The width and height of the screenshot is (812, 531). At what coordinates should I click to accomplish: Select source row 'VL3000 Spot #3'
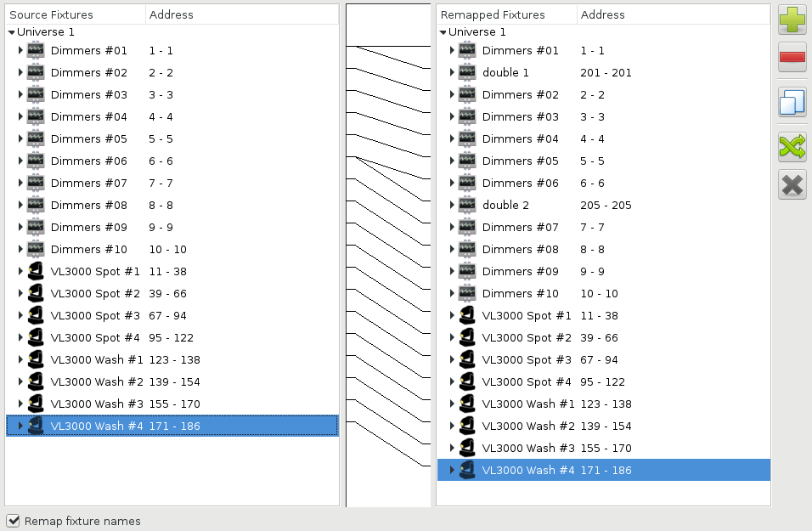[172, 315]
